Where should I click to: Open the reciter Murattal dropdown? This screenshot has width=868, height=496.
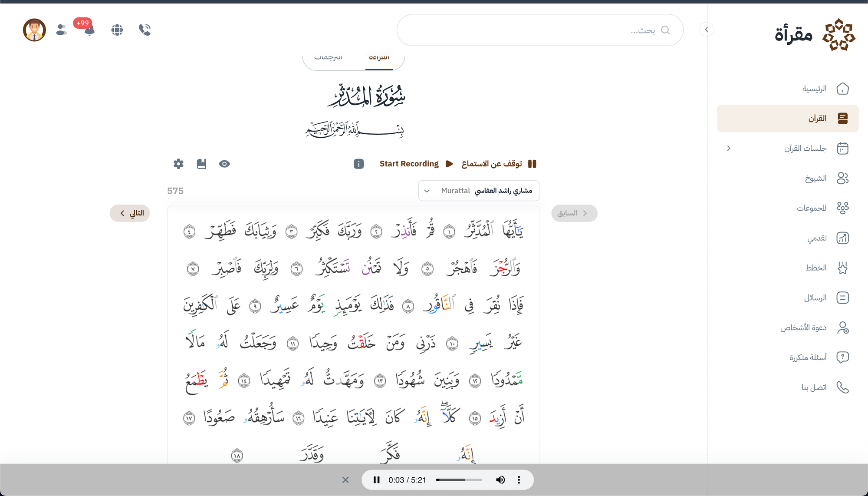(479, 191)
